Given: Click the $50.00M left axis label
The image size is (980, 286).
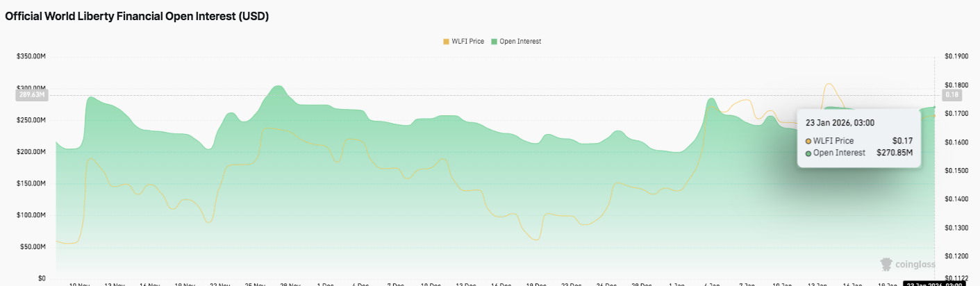Looking at the screenshot, I should coord(33,247).
